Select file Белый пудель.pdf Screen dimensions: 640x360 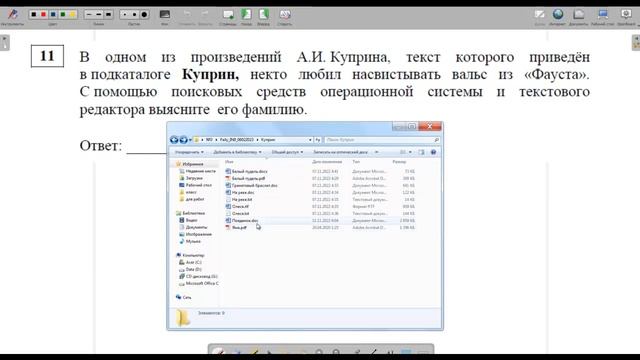[x=245, y=178]
